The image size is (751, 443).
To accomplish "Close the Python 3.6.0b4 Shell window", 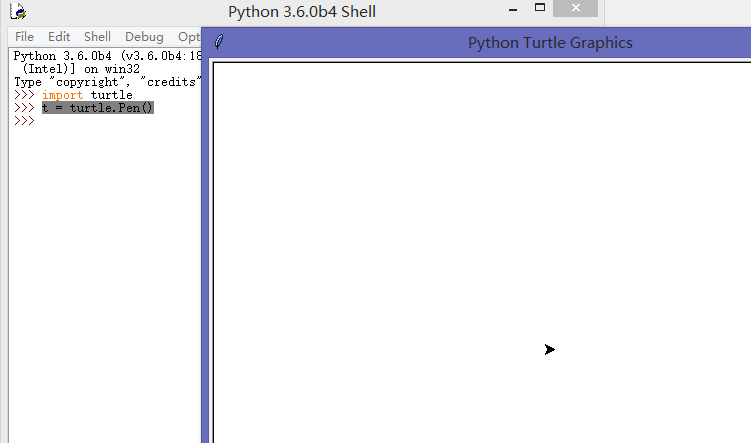I will tap(575, 8).
